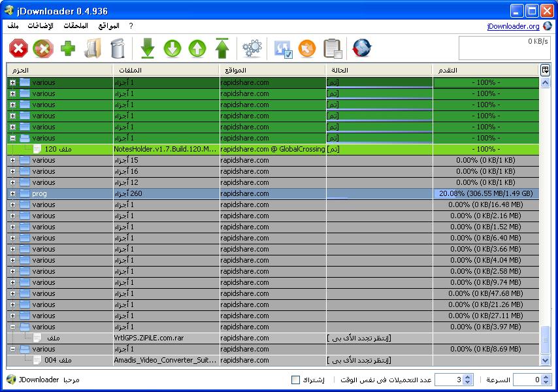
Task: Open settings with the gears icon
Action: point(252,48)
